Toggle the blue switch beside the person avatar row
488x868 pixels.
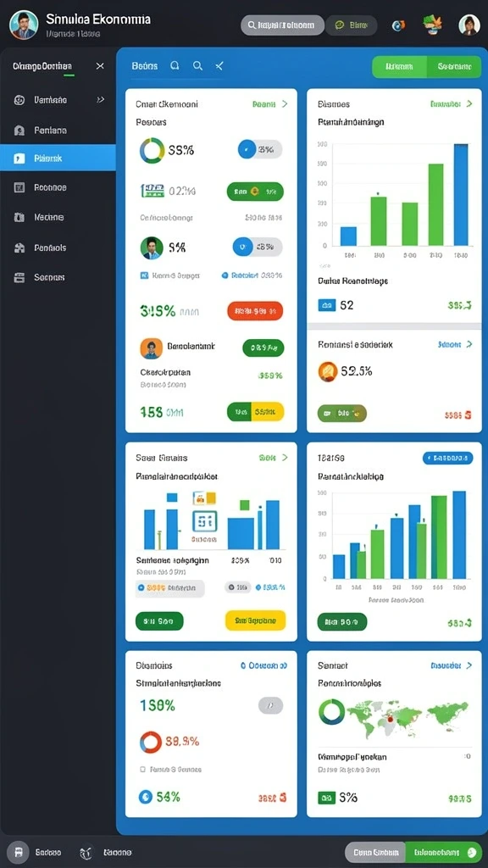(257, 247)
